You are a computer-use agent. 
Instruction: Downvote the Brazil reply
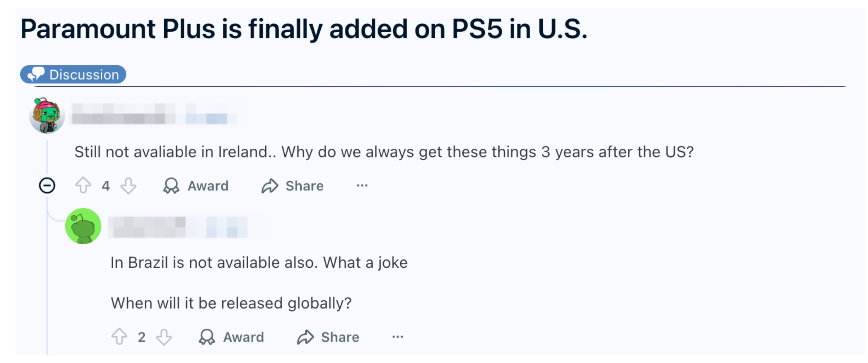tap(164, 337)
